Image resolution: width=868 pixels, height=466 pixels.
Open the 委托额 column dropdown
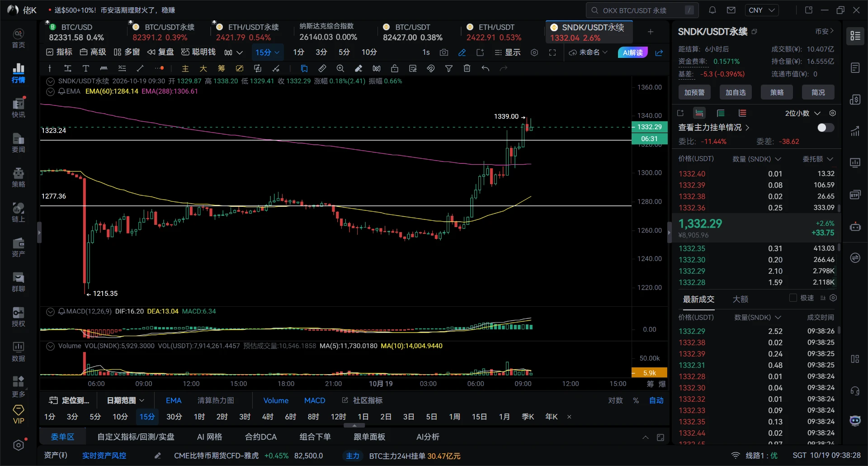817,159
